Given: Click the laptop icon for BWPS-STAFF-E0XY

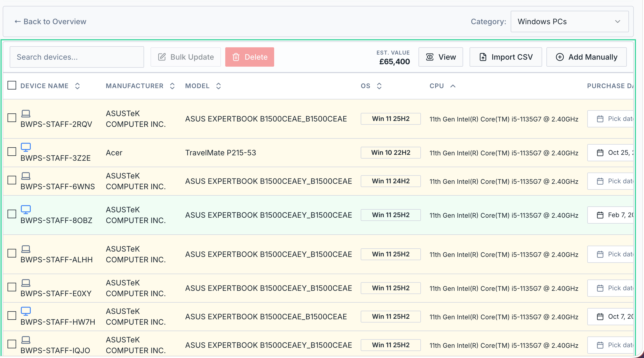Looking at the screenshot, I should click(26, 283).
